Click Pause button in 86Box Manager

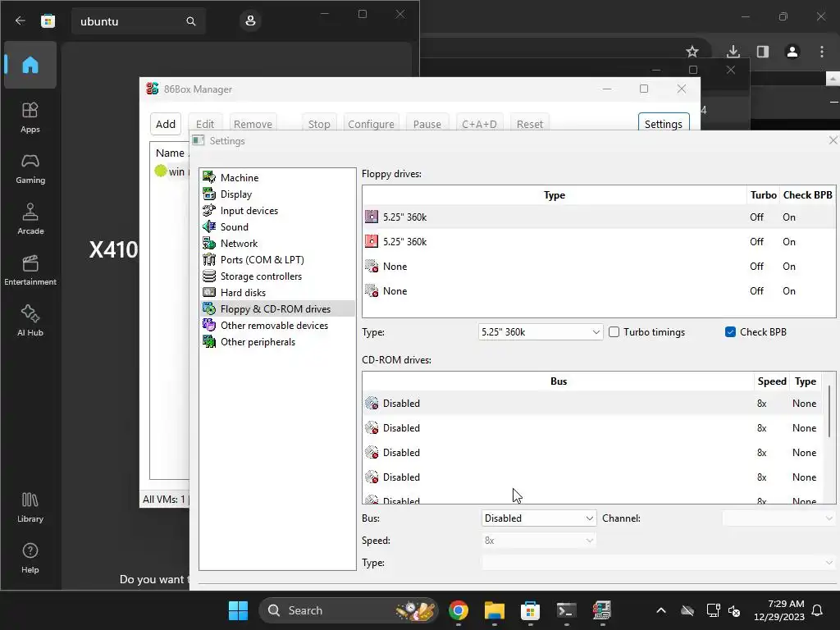pos(427,124)
